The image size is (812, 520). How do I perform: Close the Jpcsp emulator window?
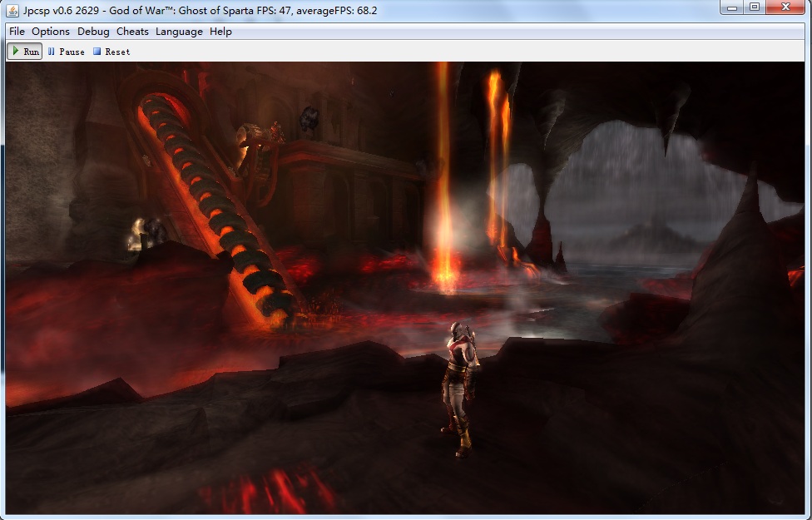786,8
